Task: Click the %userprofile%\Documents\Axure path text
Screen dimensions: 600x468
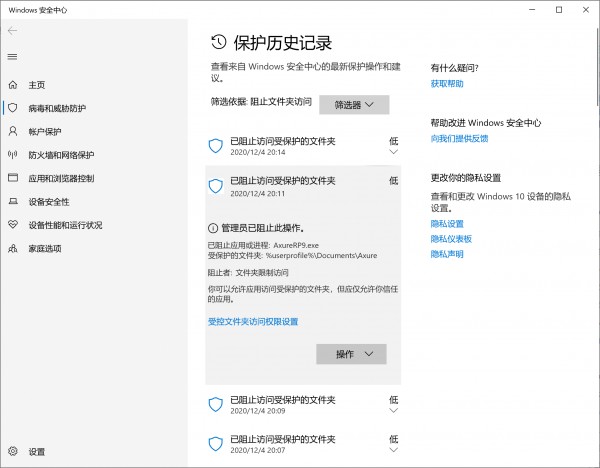Action: point(321,255)
